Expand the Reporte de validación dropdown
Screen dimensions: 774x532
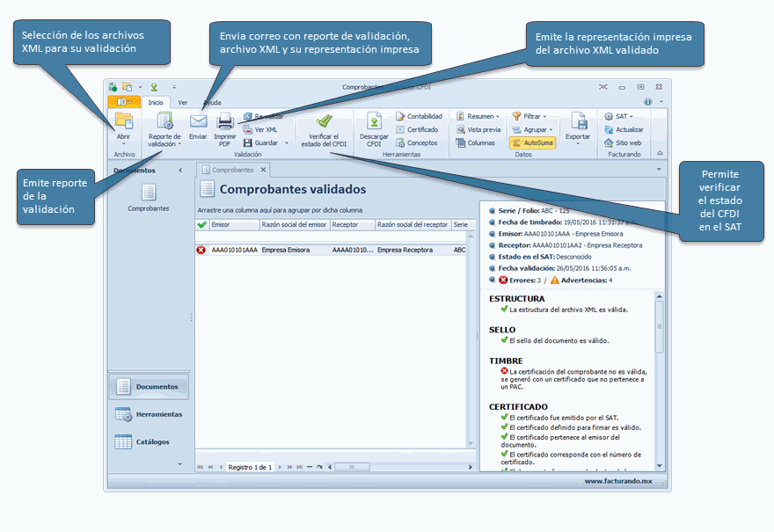164,143
